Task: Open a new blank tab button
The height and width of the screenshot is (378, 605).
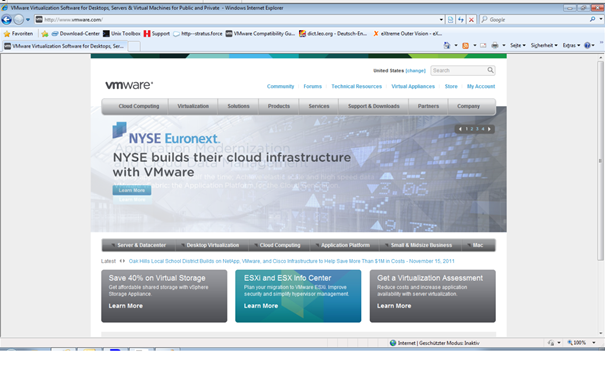Action: [x=134, y=47]
